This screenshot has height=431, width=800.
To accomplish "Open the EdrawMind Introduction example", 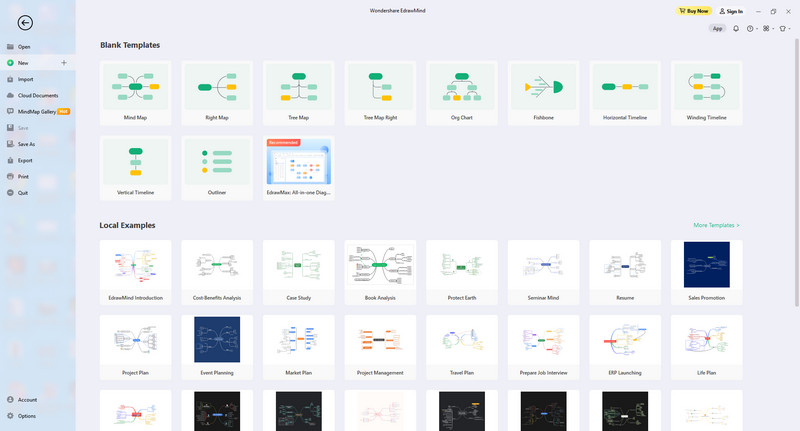I will [x=135, y=272].
